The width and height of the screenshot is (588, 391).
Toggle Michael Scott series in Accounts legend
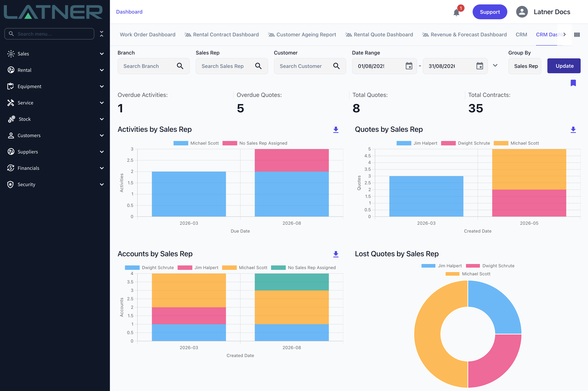tap(245, 268)
